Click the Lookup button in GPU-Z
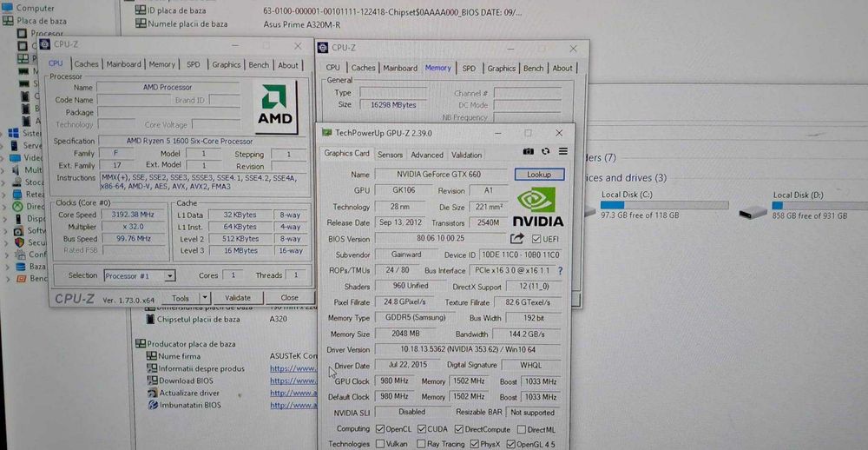Image resolution: width=868 pixels, height=450 pixels. coord(539,175)
